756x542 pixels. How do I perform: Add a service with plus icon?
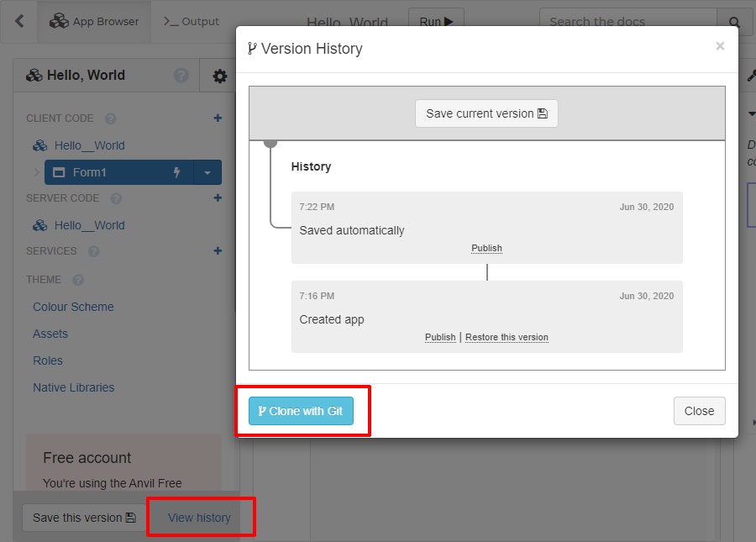pyautogui.click(x=218, y=250)
